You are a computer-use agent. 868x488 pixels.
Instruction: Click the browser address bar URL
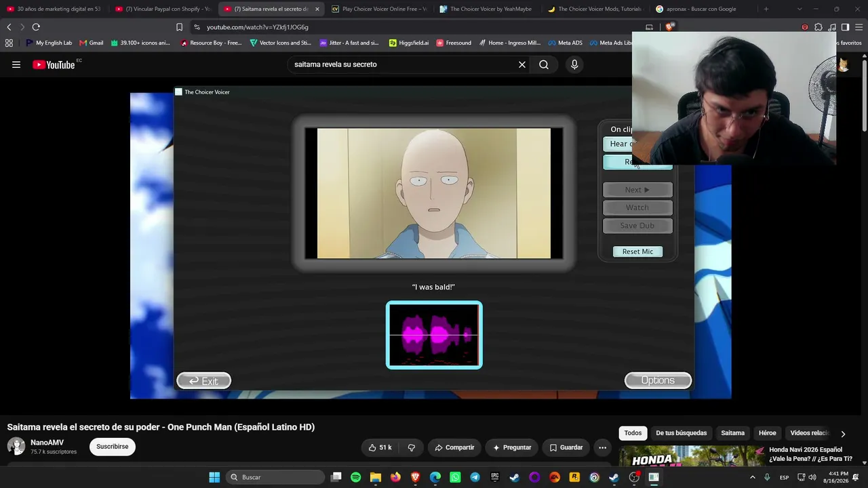tap(258, 27)
